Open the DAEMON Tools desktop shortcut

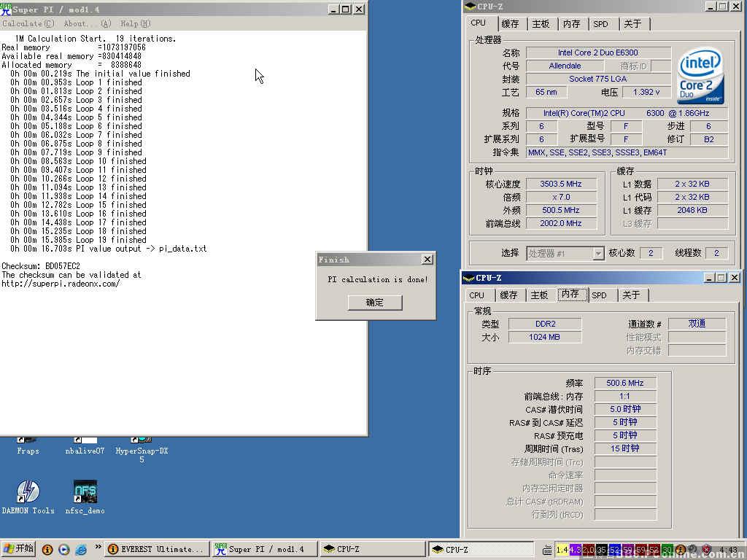point(28,497)
